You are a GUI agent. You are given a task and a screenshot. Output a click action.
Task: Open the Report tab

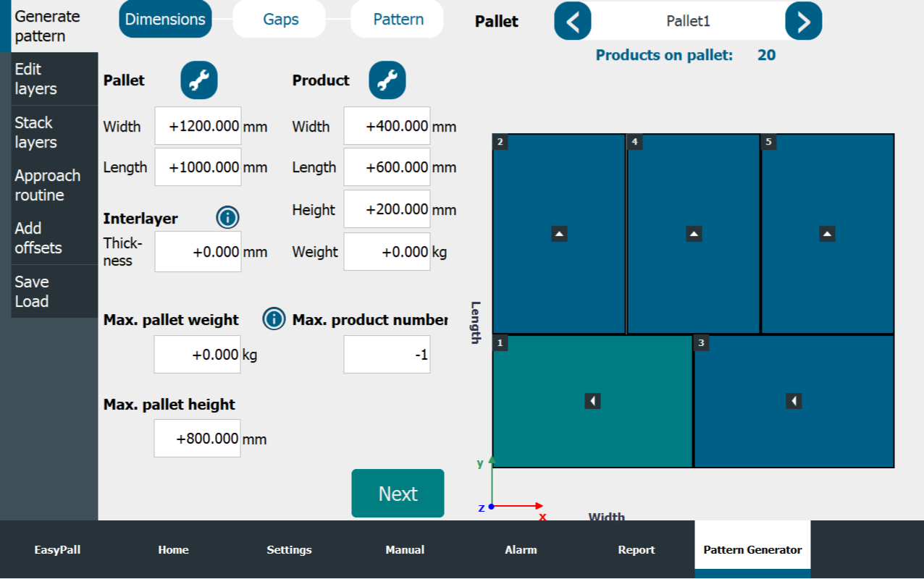coord(636,549)
